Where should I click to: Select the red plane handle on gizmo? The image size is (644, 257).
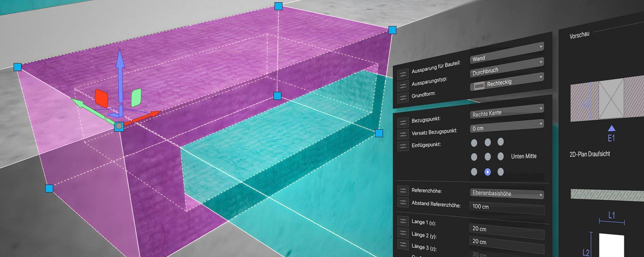pos(101,98)
